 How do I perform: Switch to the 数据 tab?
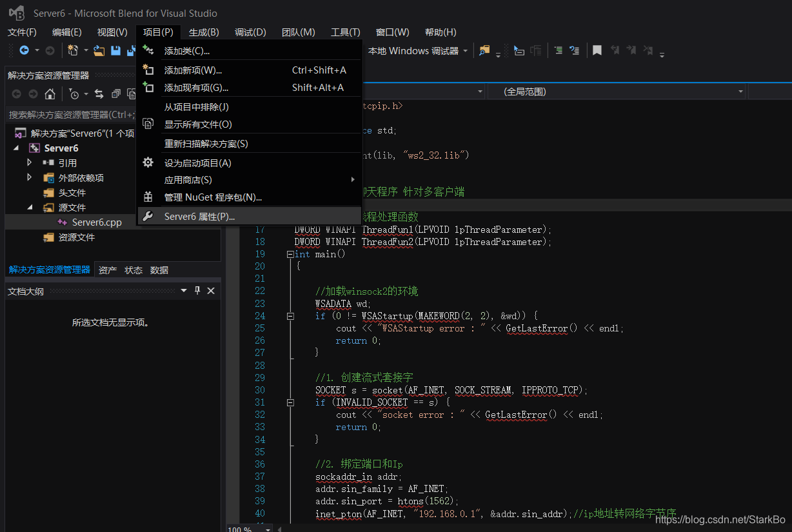pyautogui.click(x=159, y=270)
